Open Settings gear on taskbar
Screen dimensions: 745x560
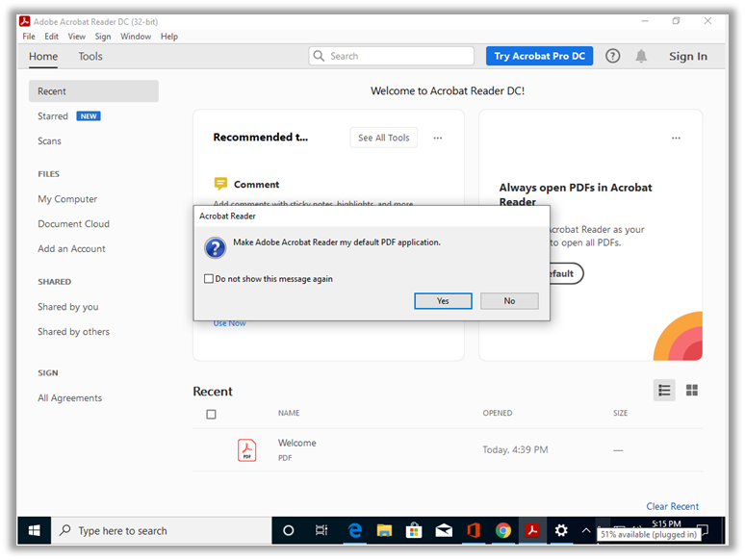561,530
